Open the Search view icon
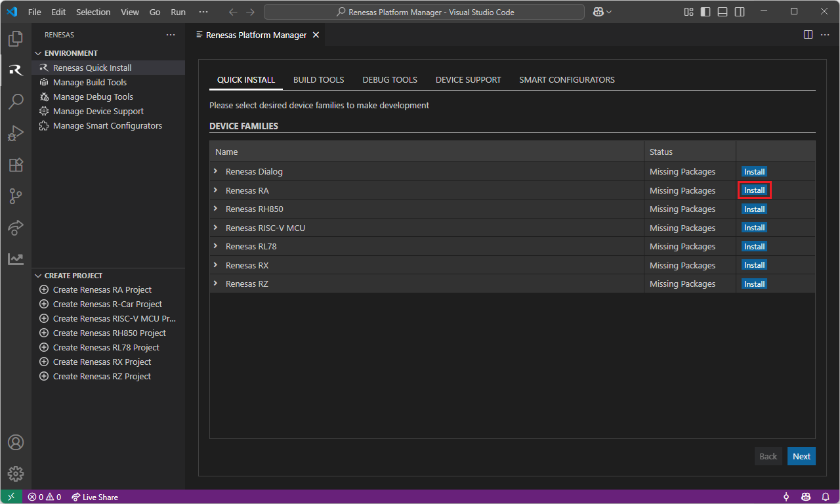Screen dimensions: 840x504 click(x=16, y=102)
